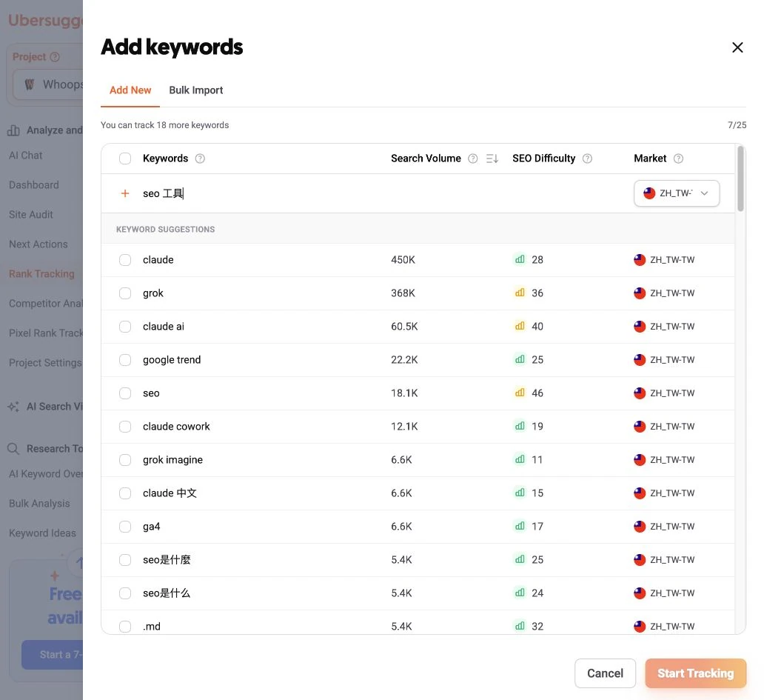Check the grok keyword checkbox

click(x=125, y=293)
